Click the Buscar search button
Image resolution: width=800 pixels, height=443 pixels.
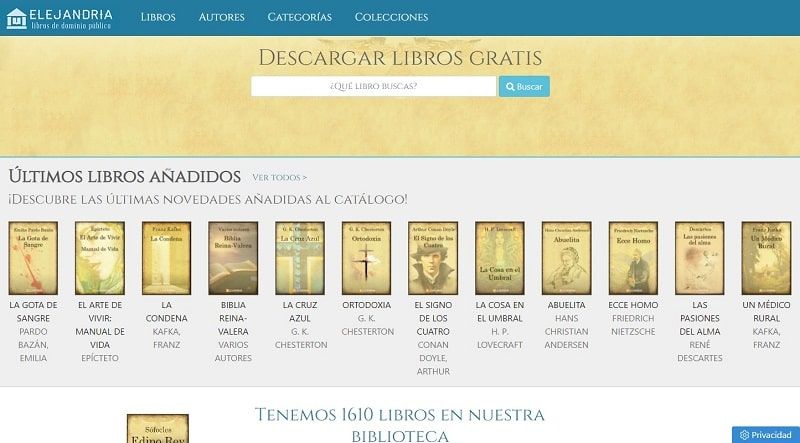[x=524, y=86]
